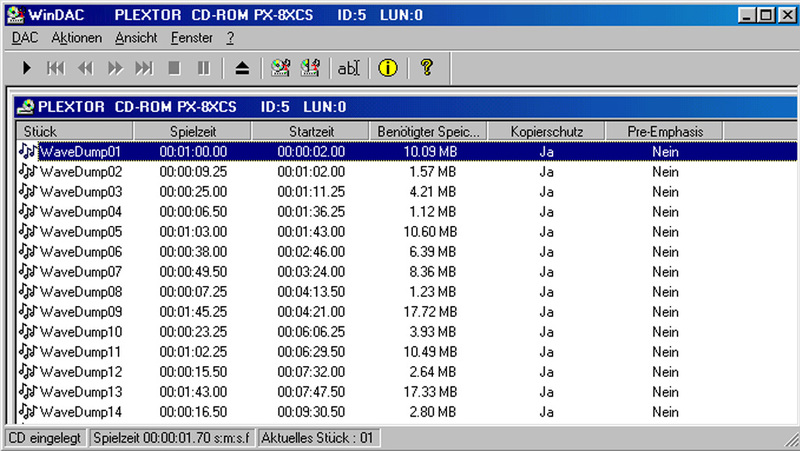Open the ? help menu
Image resolution: width=800 pixels, height=451 pixels.
pos(230,38)
